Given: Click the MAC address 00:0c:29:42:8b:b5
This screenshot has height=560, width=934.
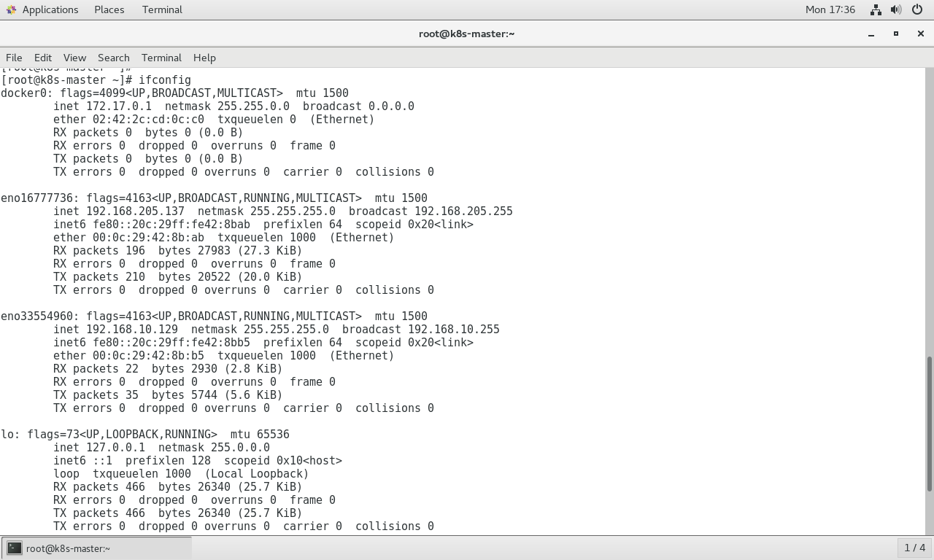Looking at the screenshot, I should coord(148,356).
